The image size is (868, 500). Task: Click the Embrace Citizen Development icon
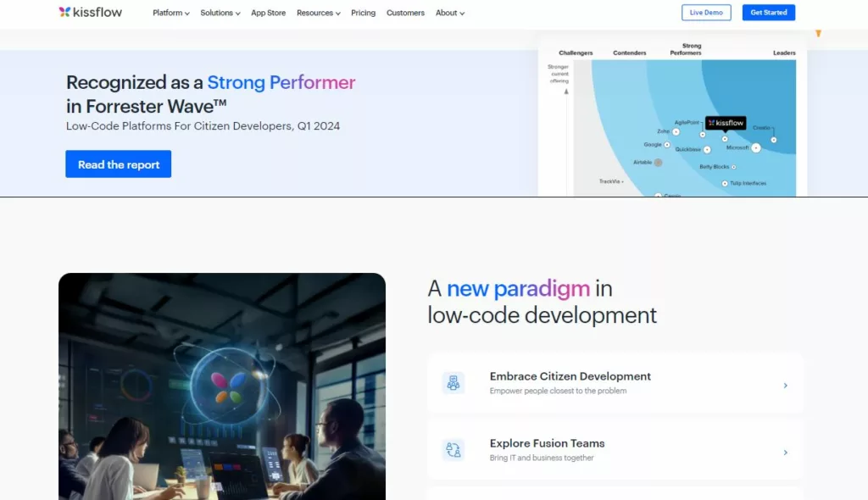coord(453,382)
